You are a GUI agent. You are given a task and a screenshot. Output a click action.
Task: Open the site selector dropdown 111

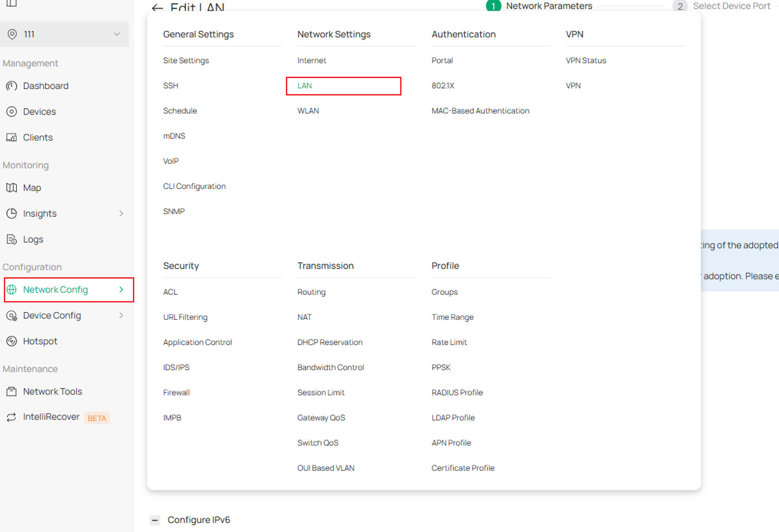(65, 34)
